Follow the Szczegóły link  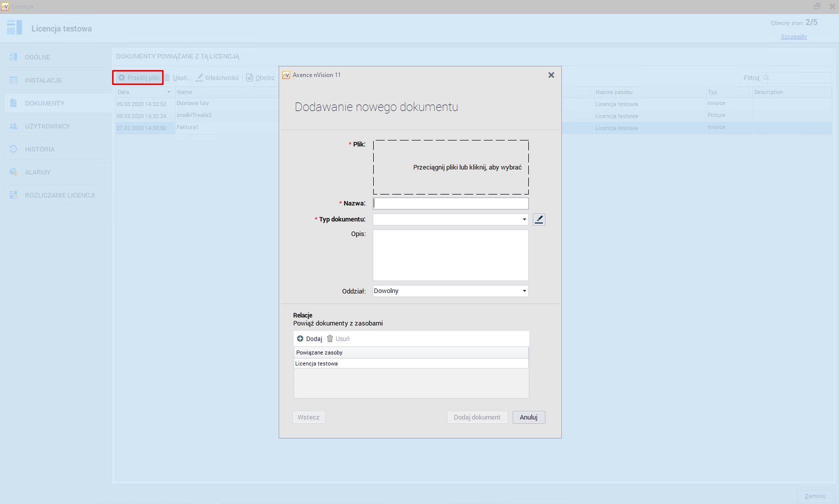tap(793, 36)
